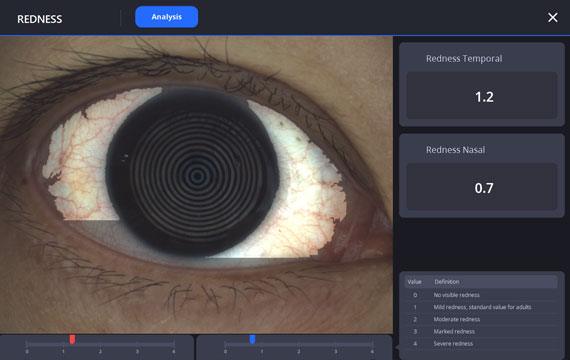Select the 'Mild redness' definition row
Viewport: 570px width, 360px height.
481,307
